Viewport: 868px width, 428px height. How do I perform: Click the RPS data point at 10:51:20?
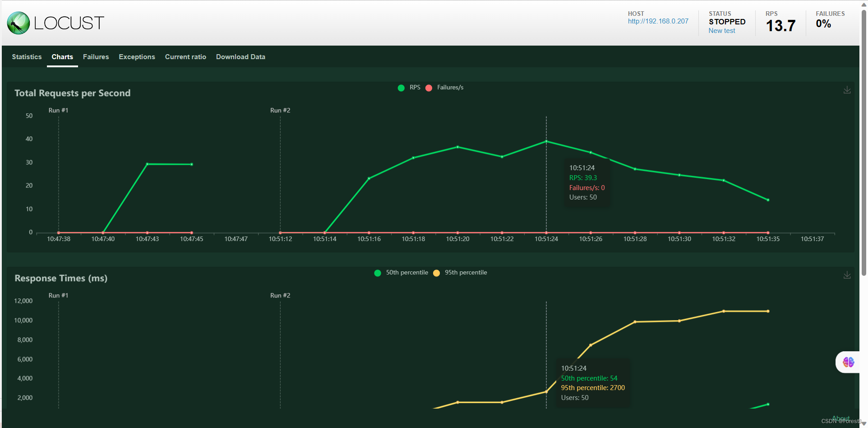click(457, 147)
